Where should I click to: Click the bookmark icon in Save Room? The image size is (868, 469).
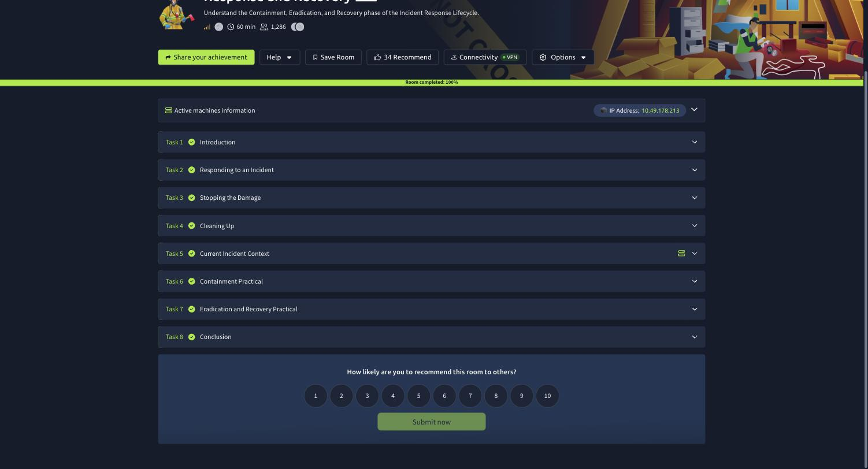click(315, 57)
